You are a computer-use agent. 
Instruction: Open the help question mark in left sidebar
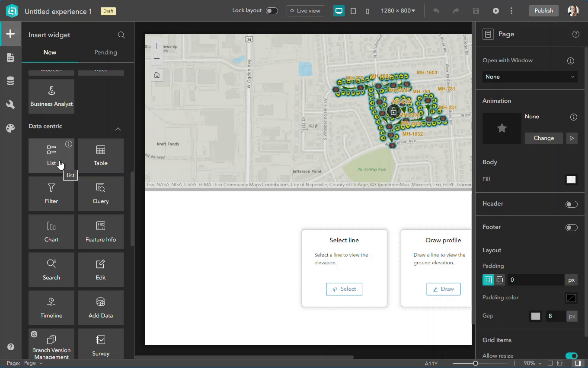(x=11, y=347)
